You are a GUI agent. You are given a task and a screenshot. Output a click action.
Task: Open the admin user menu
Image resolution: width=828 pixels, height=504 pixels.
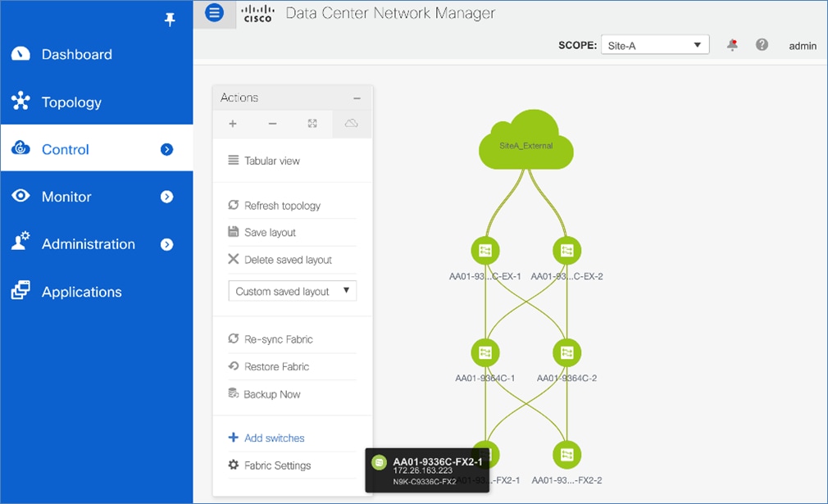(x=803, y=46)
